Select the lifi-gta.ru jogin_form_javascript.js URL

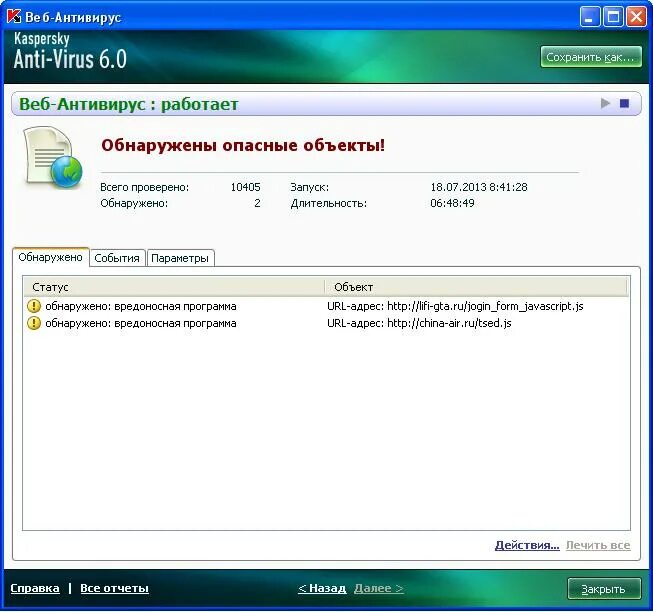pyautogui.click(x=455, y=306)
